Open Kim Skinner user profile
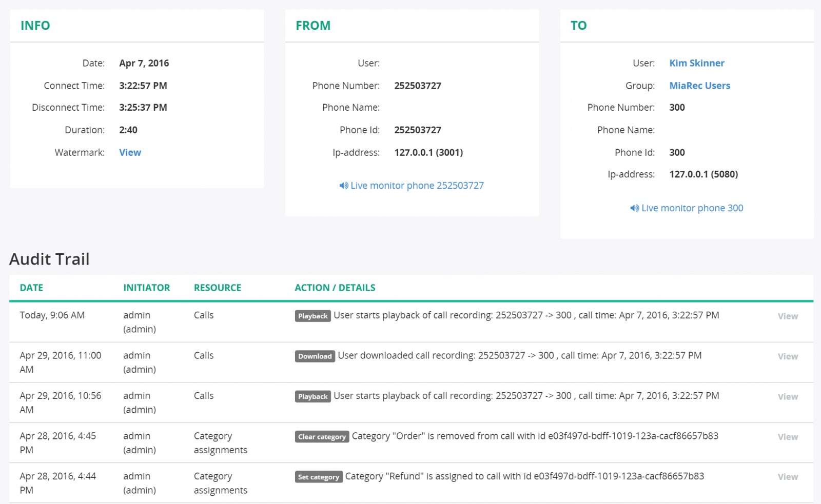 tap(696, 63)
